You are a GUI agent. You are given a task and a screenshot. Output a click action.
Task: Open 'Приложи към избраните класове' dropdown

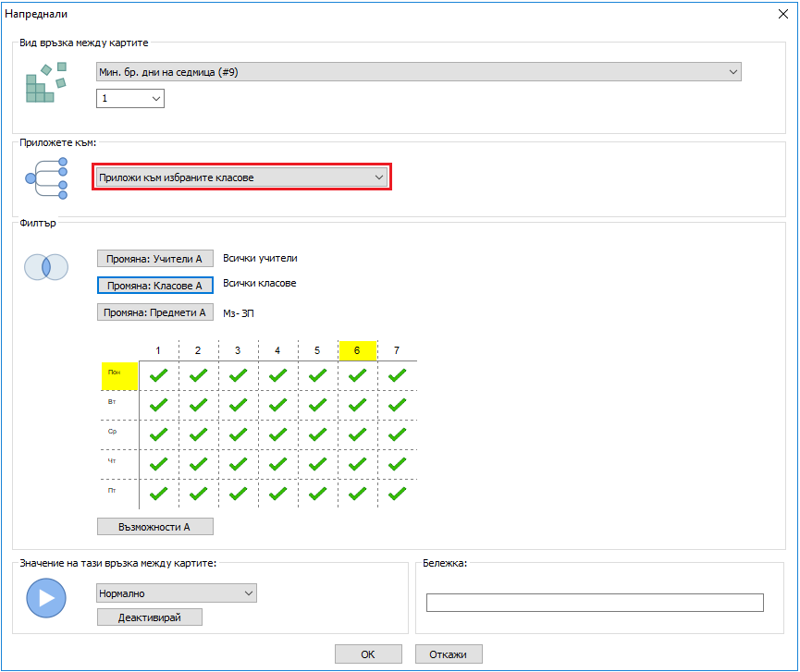pyautogui.click(x=240, y=177)
